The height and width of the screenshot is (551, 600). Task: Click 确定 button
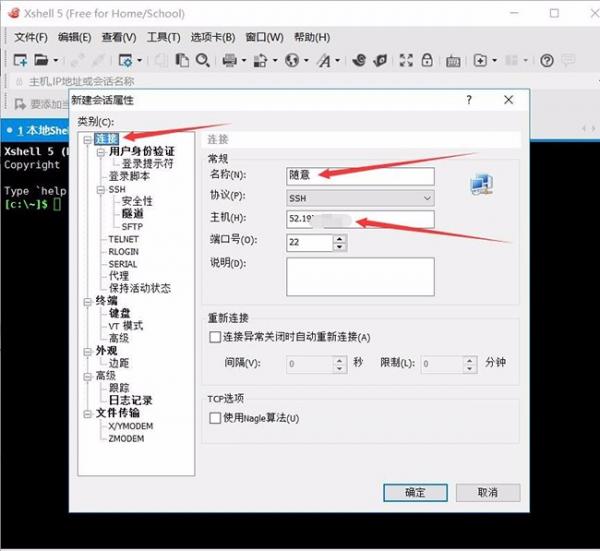click(415, 492)
